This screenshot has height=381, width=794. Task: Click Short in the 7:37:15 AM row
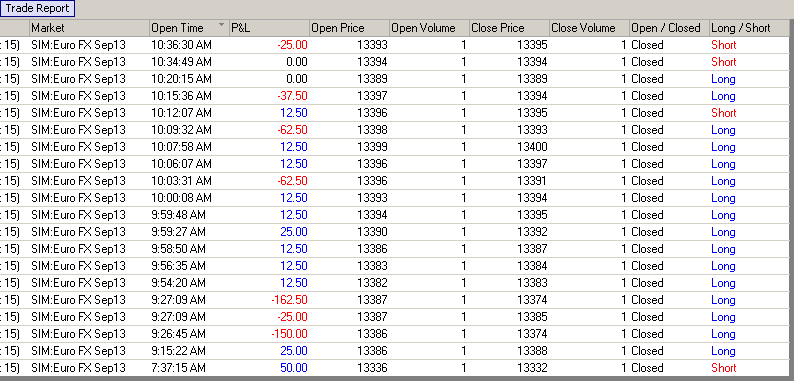pyautogui.click(x=724, y=368)
